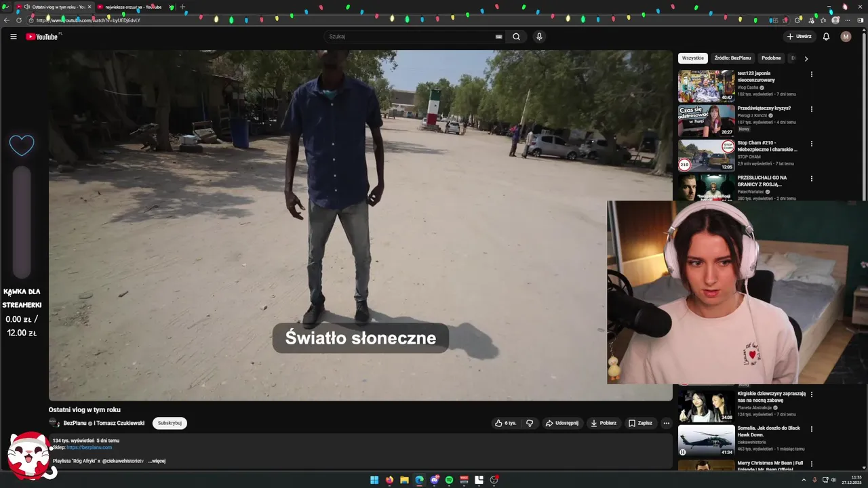
Task: Open File Explorer from the taskbar
Action: [x=404, y=480]
